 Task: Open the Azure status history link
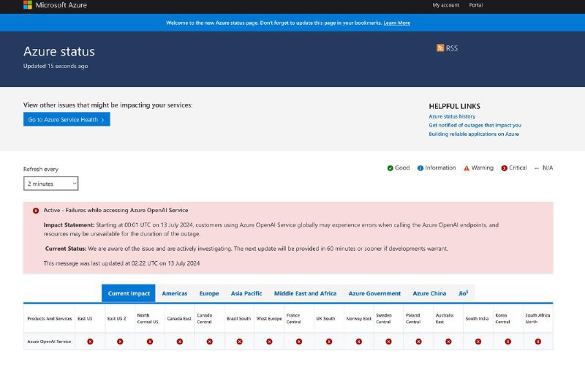[x=452, y=116]
